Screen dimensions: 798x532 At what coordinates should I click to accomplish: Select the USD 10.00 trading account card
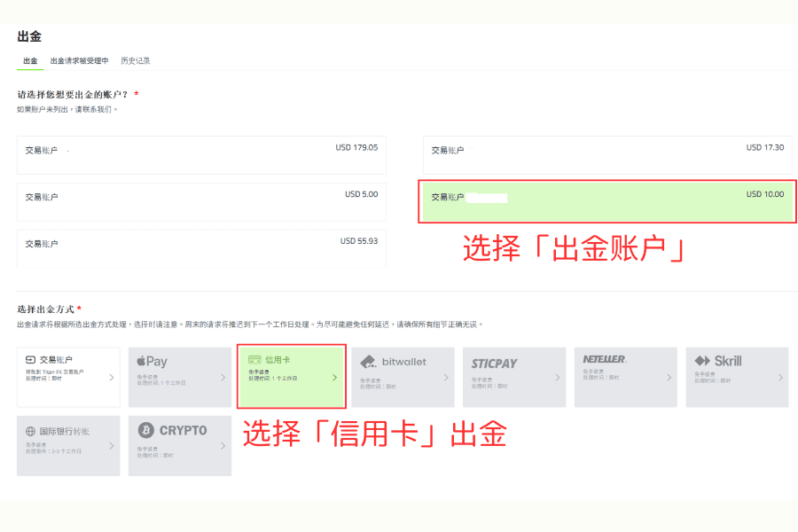(x=607, y=197)
